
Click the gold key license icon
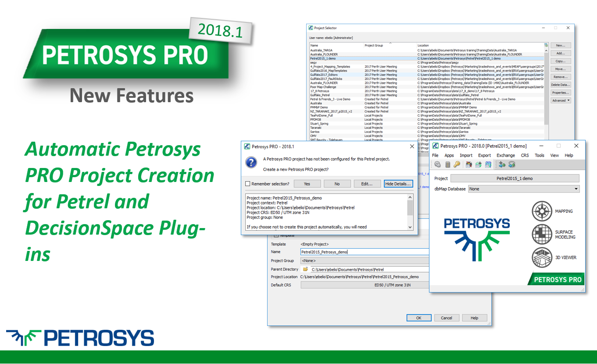coord(457,164)
